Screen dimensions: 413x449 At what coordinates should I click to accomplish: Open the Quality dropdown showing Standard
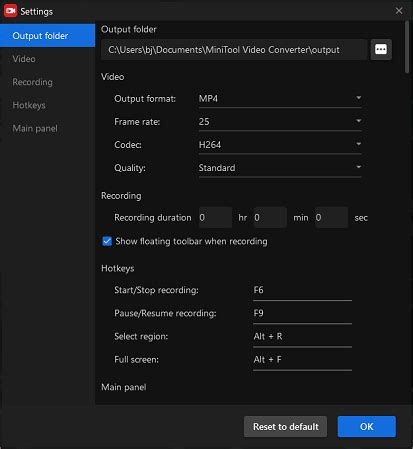(280, 168)
